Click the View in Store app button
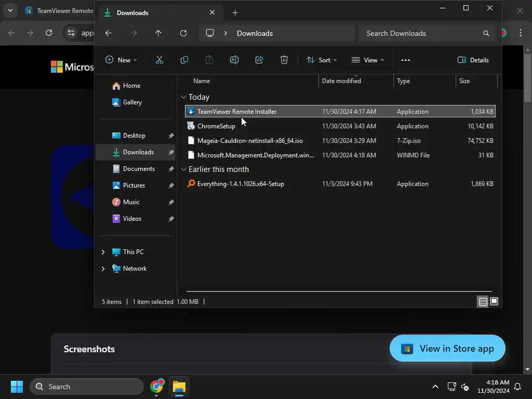 (x=447, y=349)
